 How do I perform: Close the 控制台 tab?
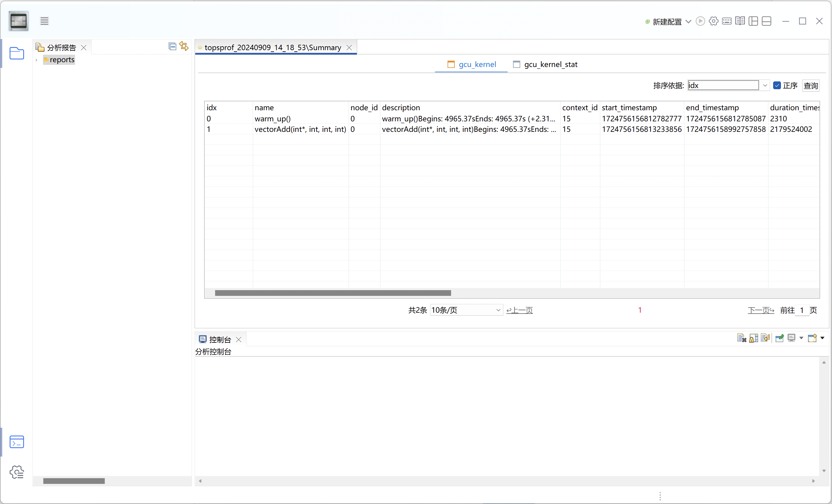(x=239, y=339)
